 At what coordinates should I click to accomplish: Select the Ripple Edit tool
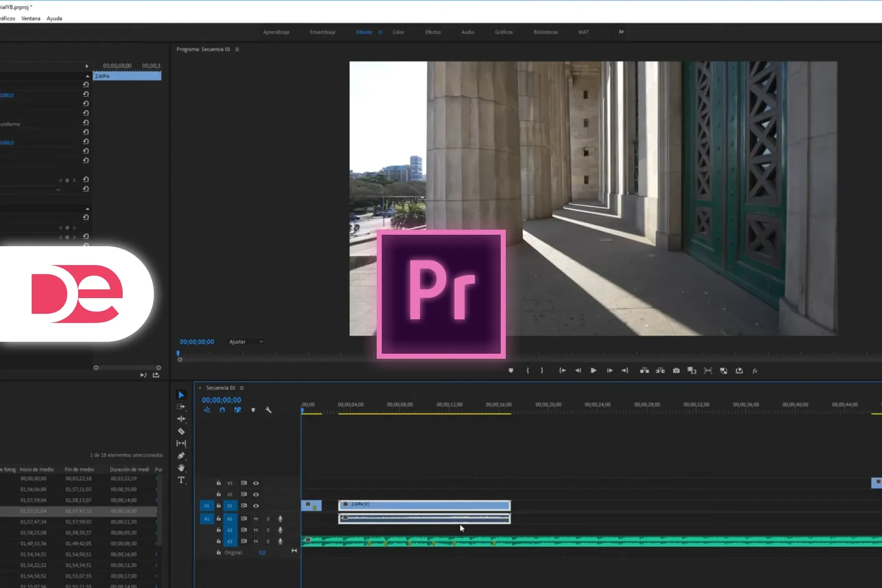181,419
